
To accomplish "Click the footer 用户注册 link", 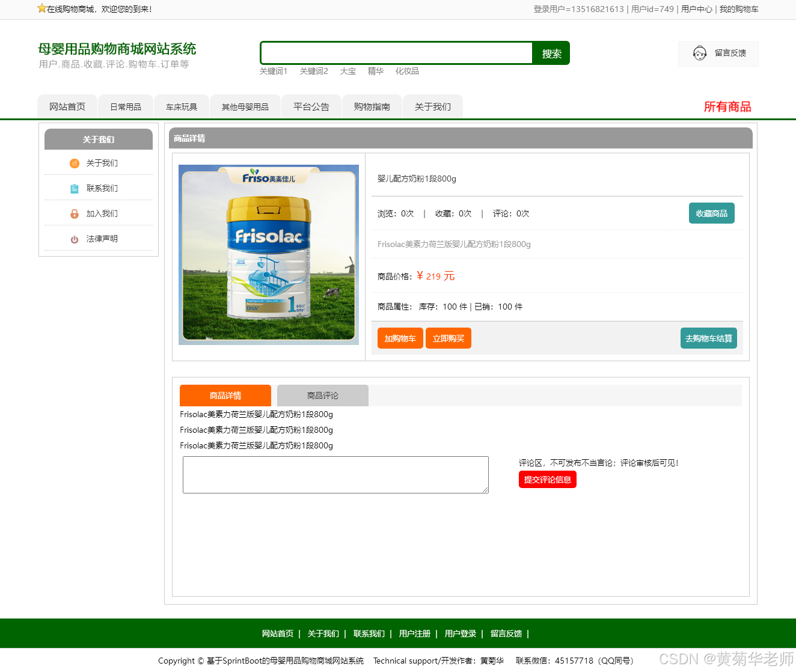I will [x=415, y=634].
